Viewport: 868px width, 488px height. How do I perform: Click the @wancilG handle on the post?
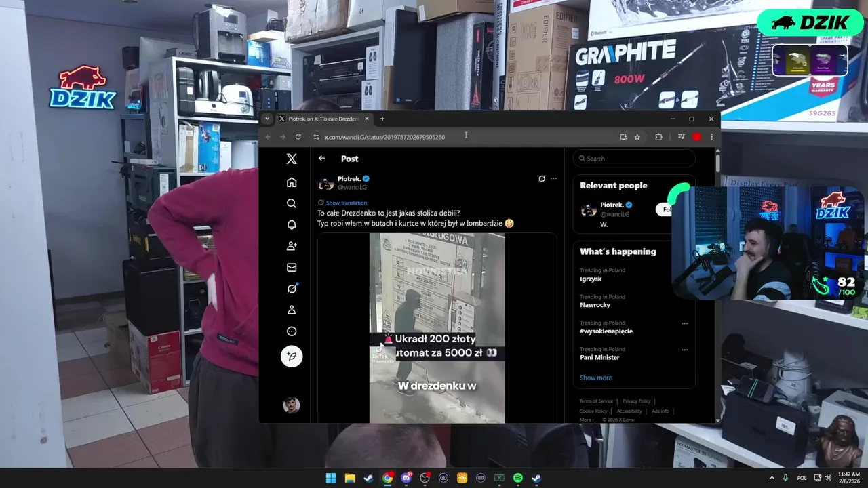(x=352, y=187)
